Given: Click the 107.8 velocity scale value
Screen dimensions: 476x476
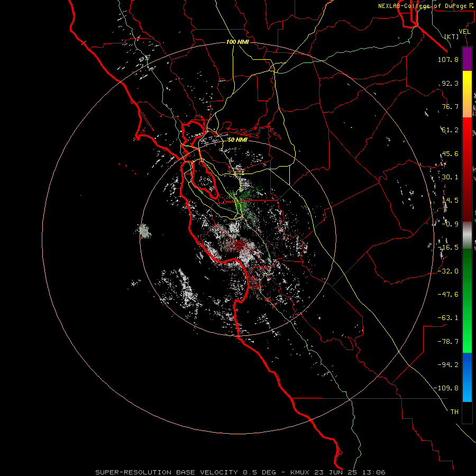Looking at the screenshot, I should coord(448,59).
